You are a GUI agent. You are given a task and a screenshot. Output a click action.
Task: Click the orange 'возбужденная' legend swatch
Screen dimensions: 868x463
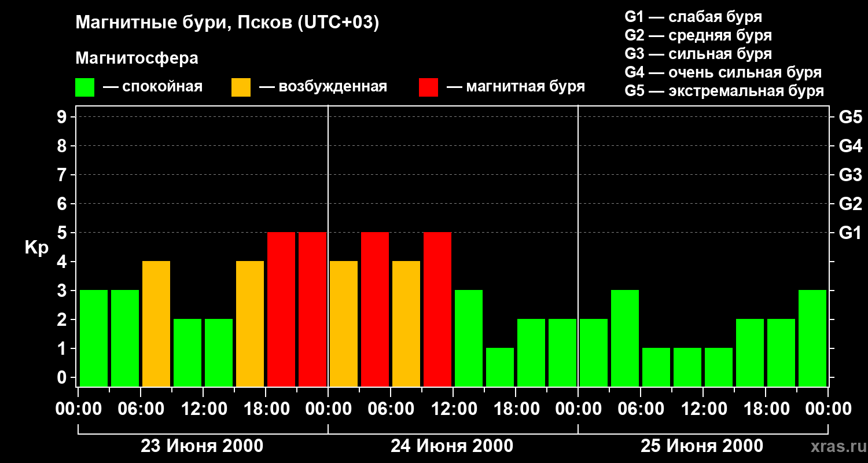tap(241, 87)
